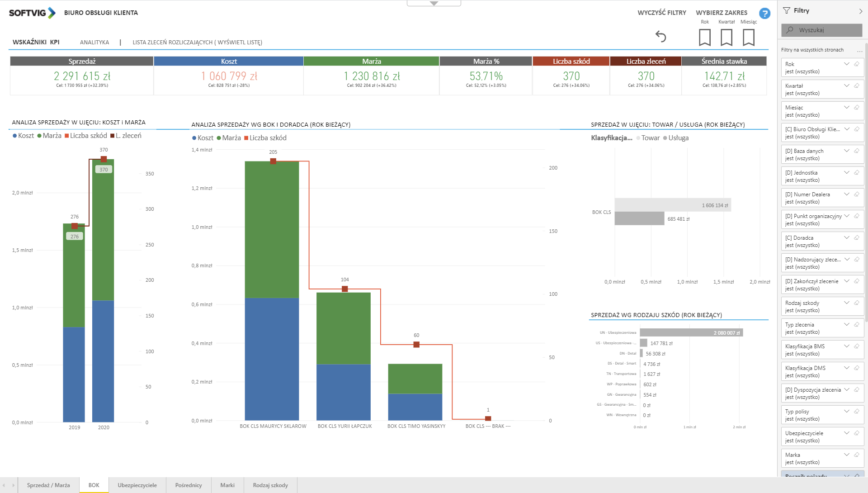The height and width of the screenshot is (493, 868).
Task: Expand the Kwartał filter dropdown
Action: click(x=846, y=86)
